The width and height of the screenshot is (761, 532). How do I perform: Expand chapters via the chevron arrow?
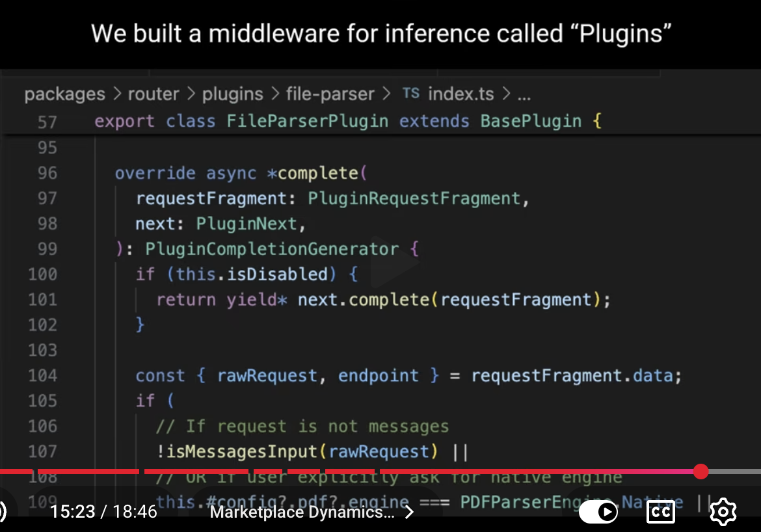point(409,512)
